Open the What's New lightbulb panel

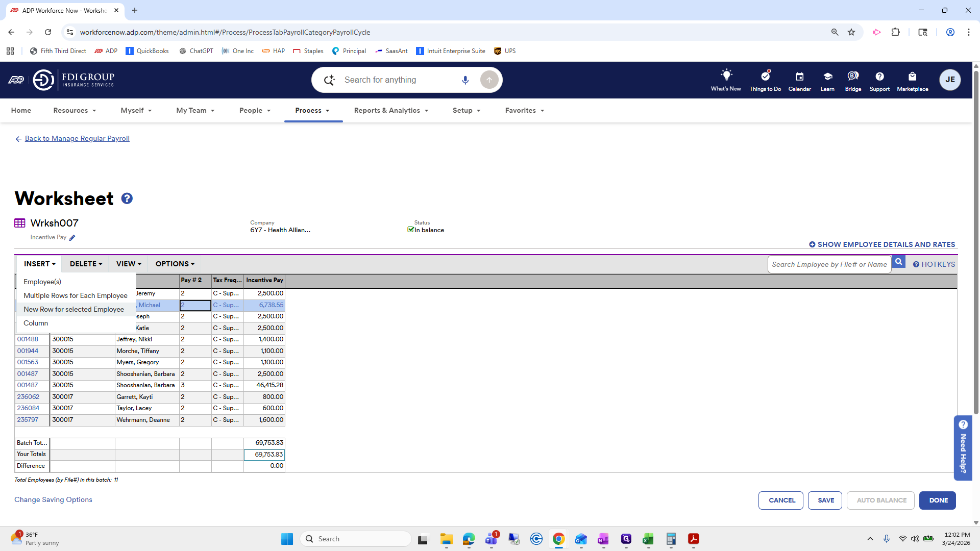tap(726, 80)
